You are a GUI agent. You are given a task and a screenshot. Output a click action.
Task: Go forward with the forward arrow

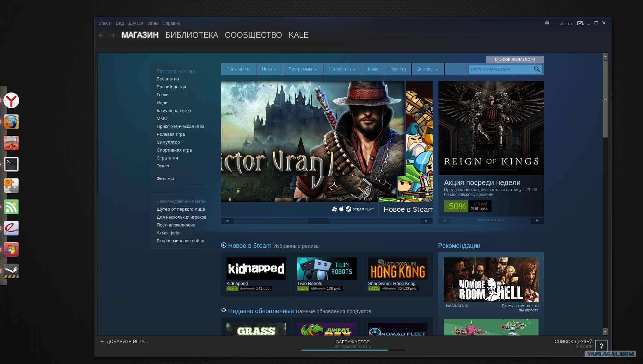[x=112, y=35]
